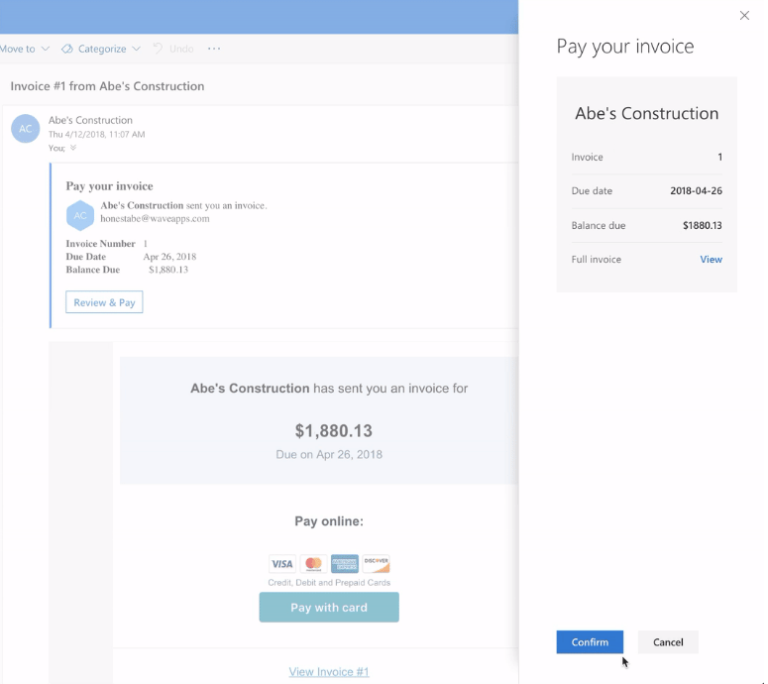Click the American Express card icon
768x684 pixels.
344,563
